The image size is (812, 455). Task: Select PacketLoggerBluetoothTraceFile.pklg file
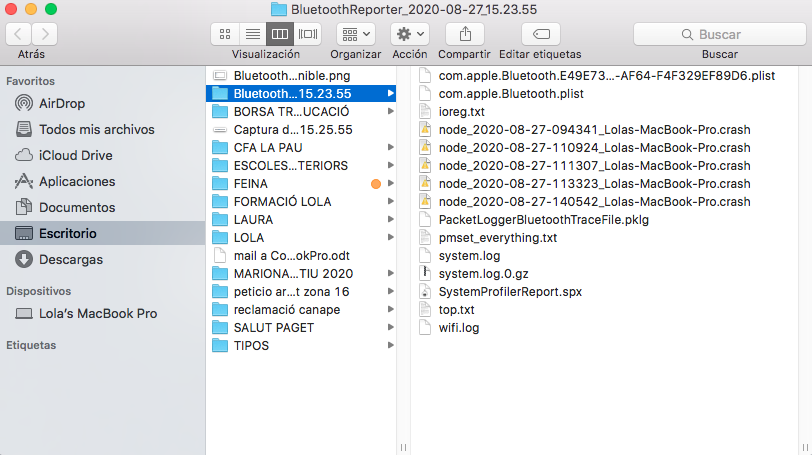tap(606, 219)
